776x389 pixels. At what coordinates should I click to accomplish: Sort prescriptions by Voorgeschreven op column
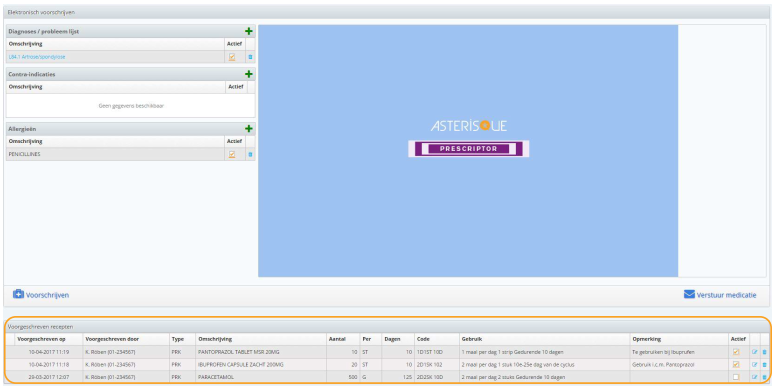41,340
